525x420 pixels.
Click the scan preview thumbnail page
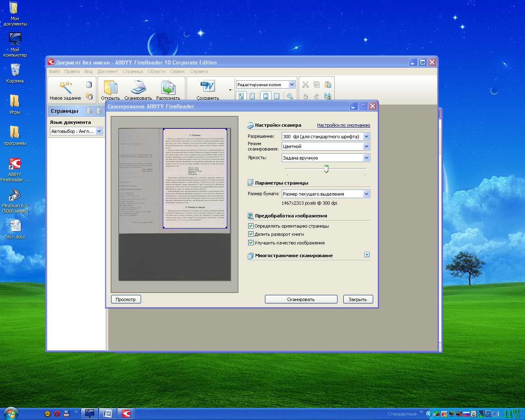point(174,204)
